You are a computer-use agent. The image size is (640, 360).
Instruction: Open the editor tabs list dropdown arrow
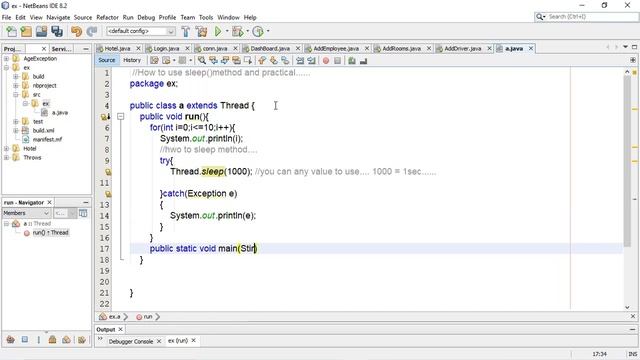point(625,47)
